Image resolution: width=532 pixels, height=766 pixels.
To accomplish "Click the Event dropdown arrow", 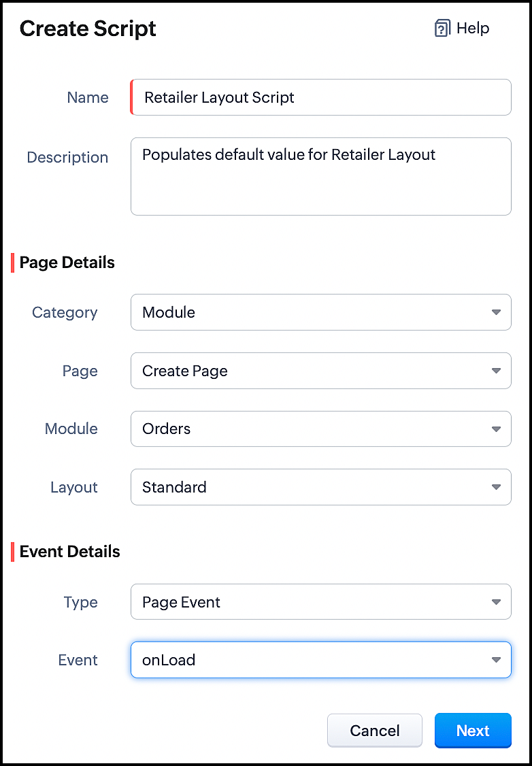I will tap(496, 659).
